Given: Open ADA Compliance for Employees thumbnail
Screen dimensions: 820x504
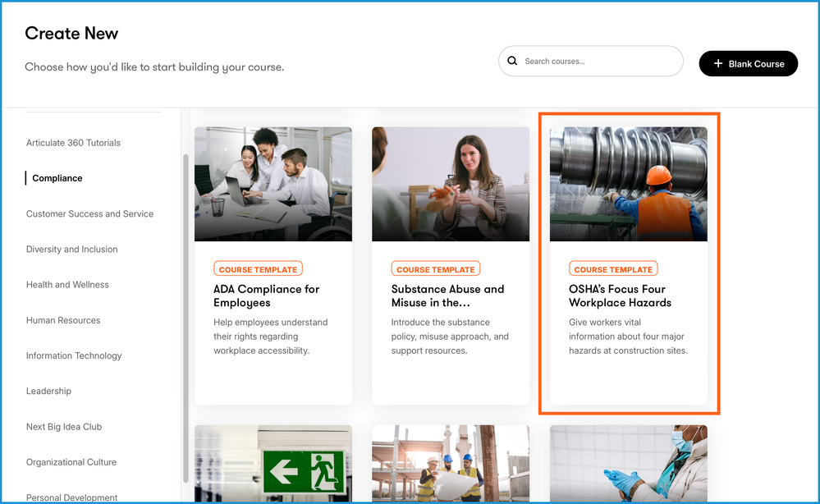Looking at the screenshot, I should tap(273, 184).
